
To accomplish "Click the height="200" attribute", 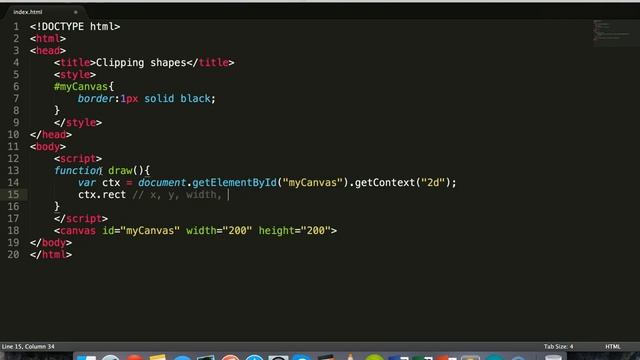I will (x=295, y=231).
